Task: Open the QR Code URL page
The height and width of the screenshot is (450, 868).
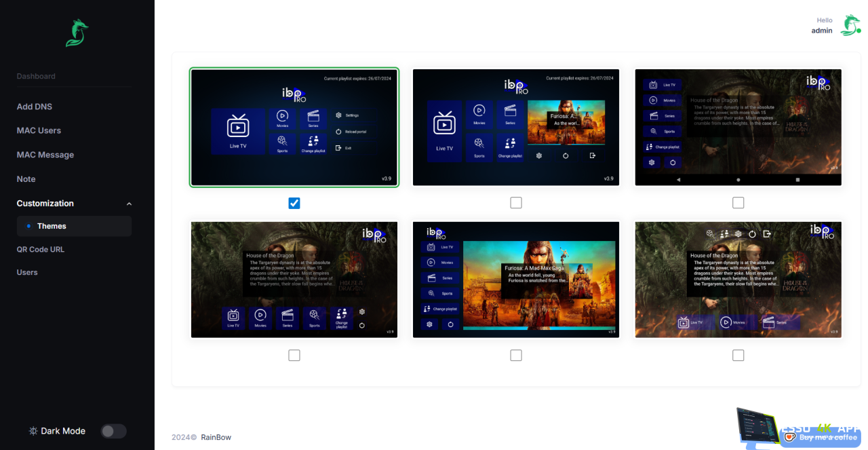Action: click(41, 249)
